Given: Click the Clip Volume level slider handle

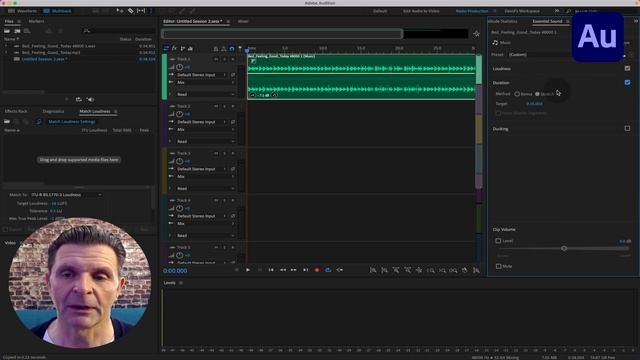Looking at the screenshot, I should point(564,248).
